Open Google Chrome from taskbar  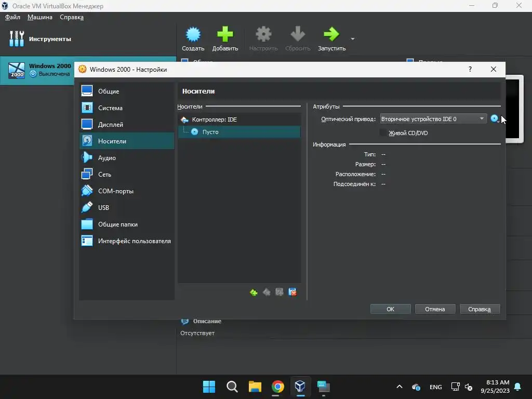point(277,387)
